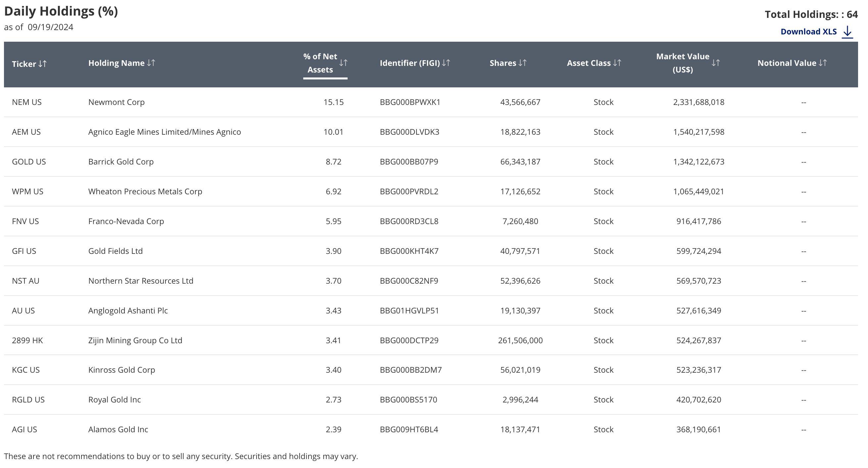Screen dimensions: 868x468
Task: Click market value 1,540,217,598
Action: pos(699,132)
